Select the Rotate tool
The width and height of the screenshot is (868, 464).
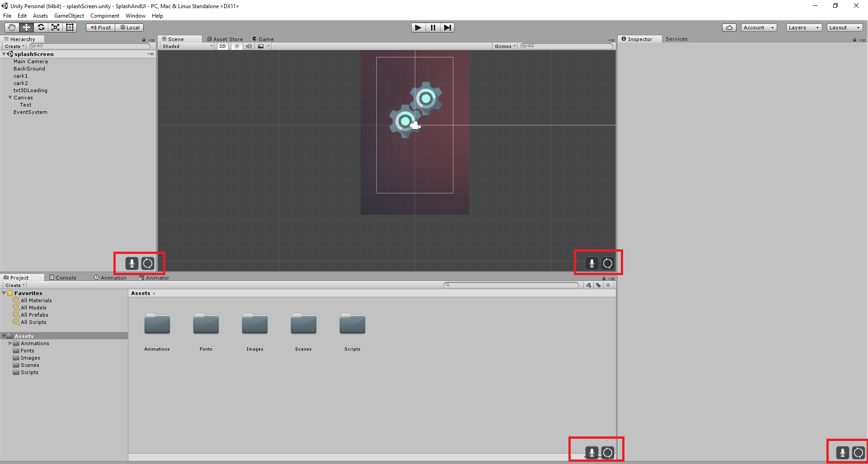pyautogui.click(x=41, y=27)
